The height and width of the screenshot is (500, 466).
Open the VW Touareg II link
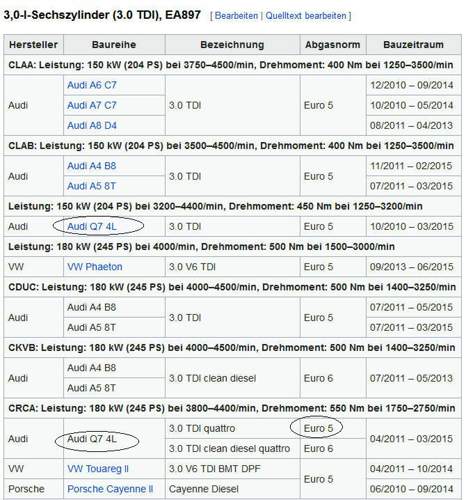(98, 469)
